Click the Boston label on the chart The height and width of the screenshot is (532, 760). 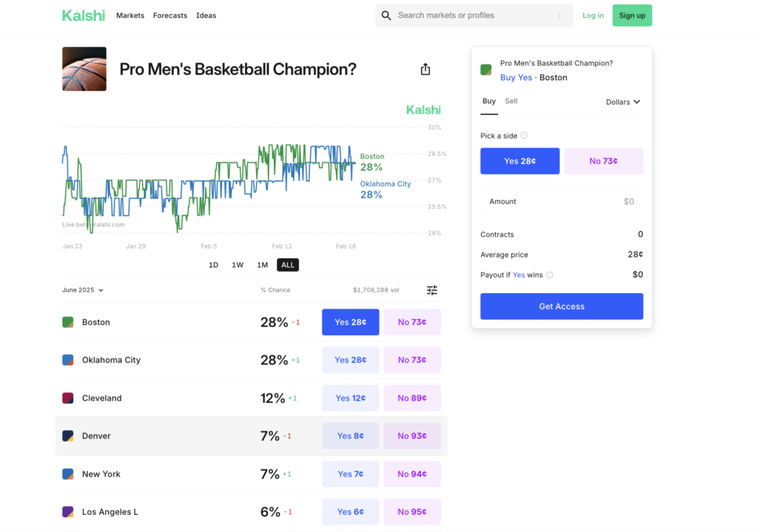click(373, 157)
